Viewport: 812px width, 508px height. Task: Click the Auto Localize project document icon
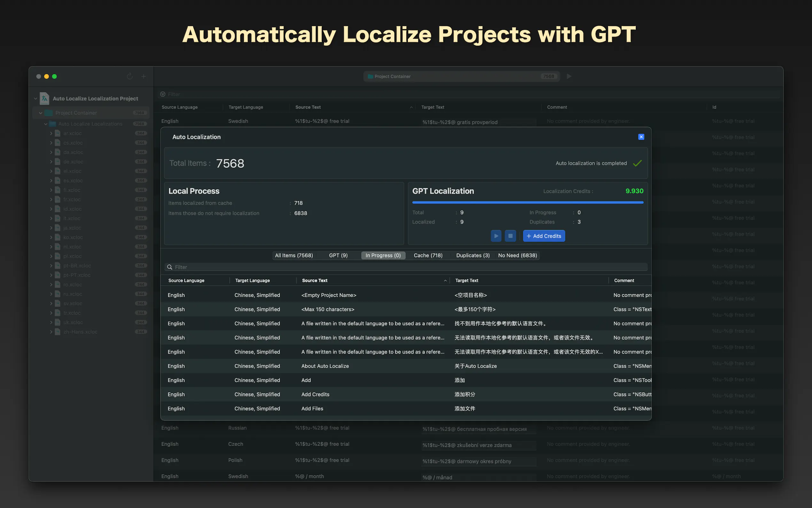(x=45, y=98)
